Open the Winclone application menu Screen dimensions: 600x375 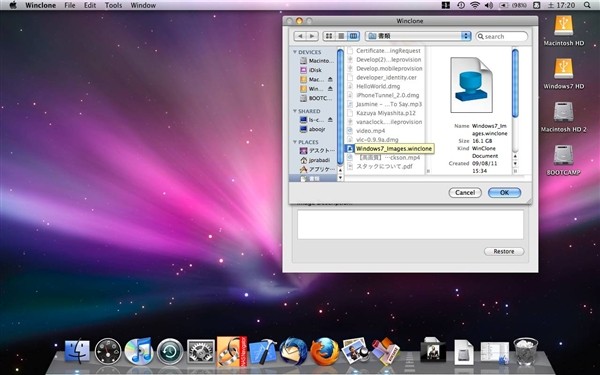point(40,5)
